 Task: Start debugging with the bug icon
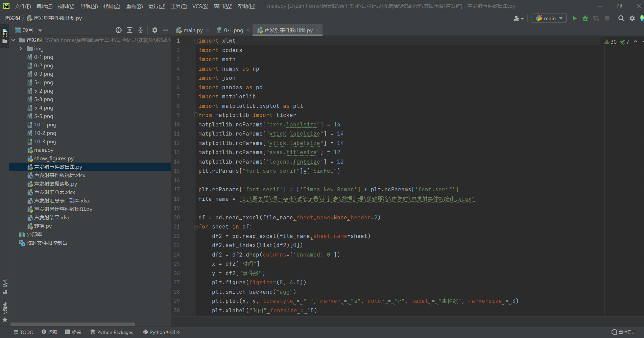[x=585, y=18]
